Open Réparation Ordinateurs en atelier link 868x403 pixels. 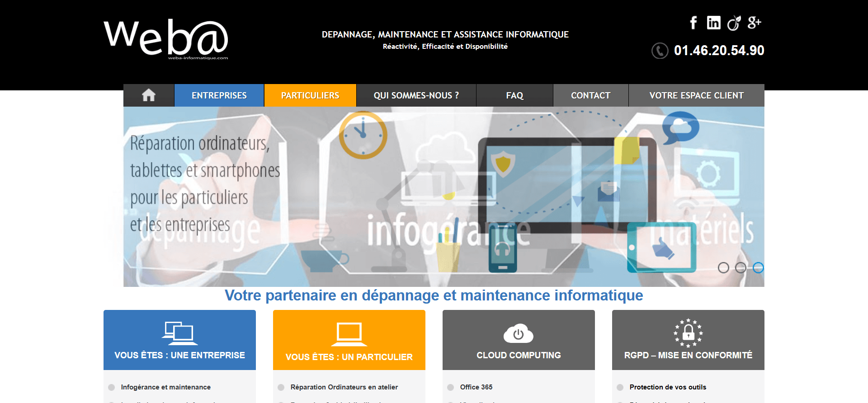pyautogui.click(x=344, y=387)
